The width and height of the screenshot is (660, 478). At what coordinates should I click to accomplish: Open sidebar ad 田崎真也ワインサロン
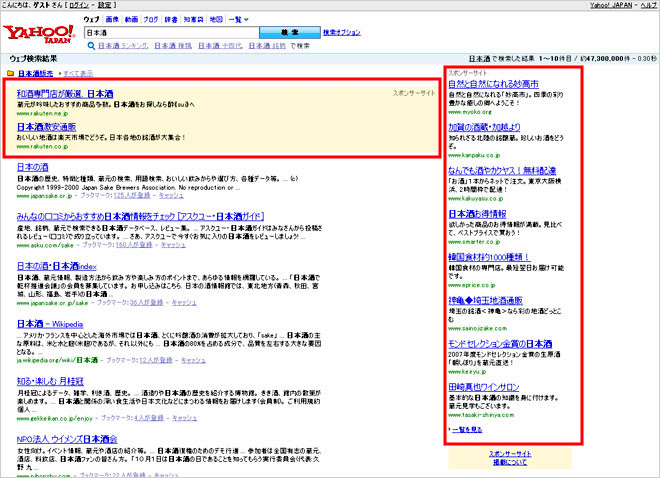484,387
